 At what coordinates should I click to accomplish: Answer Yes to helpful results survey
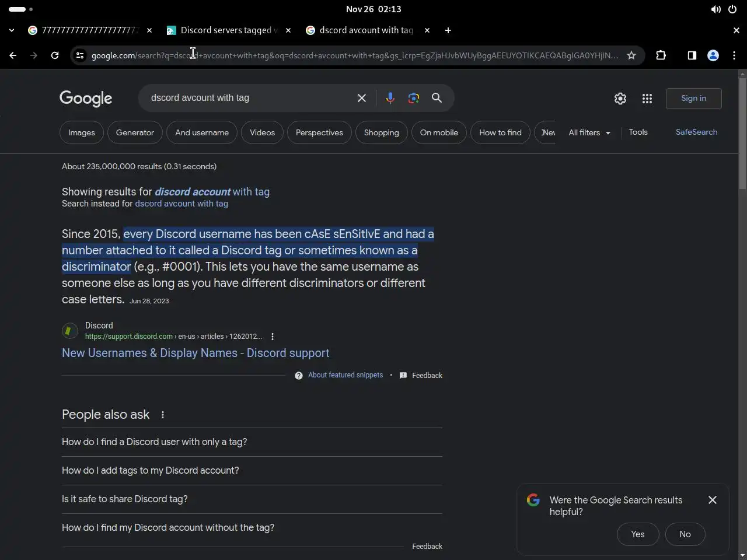638,534
